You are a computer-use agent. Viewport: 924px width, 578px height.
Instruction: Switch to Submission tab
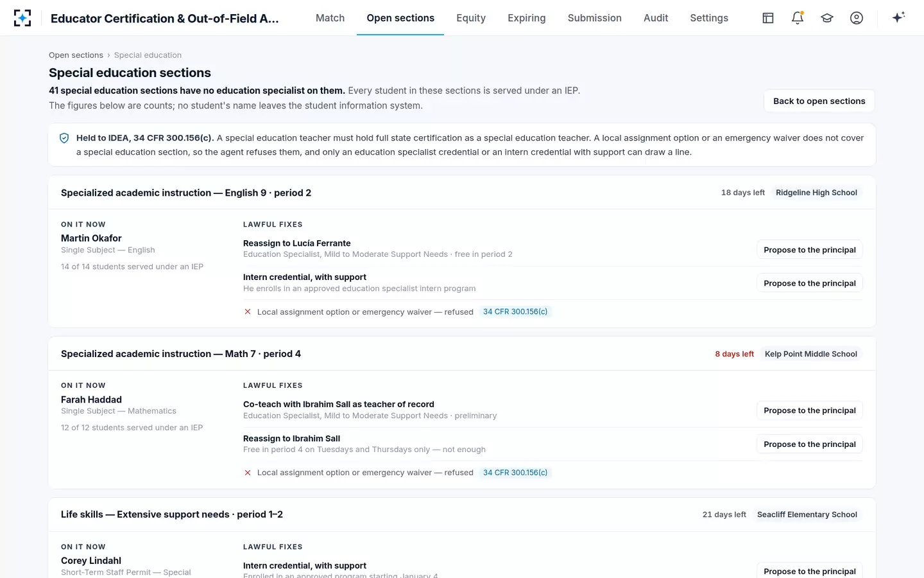coord(595,18)
